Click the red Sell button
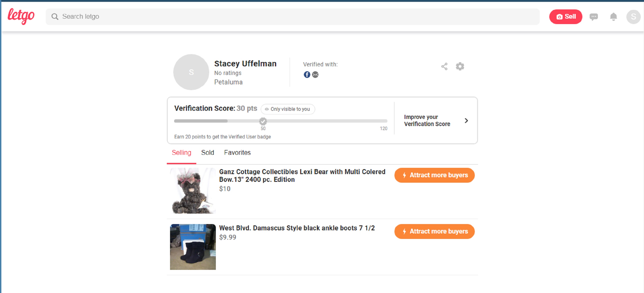The image size is (644, 293). pos(565,17)
